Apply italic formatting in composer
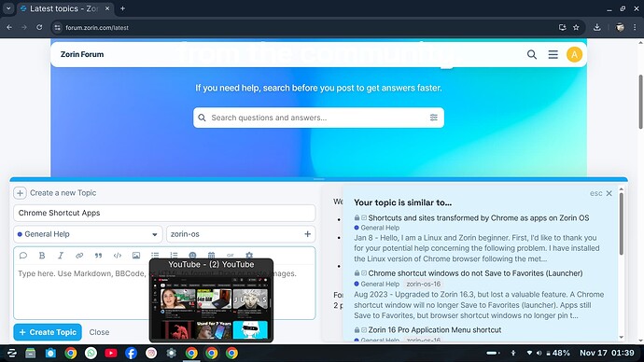Viewport: 644px width, 362px height. pos(61,256)
